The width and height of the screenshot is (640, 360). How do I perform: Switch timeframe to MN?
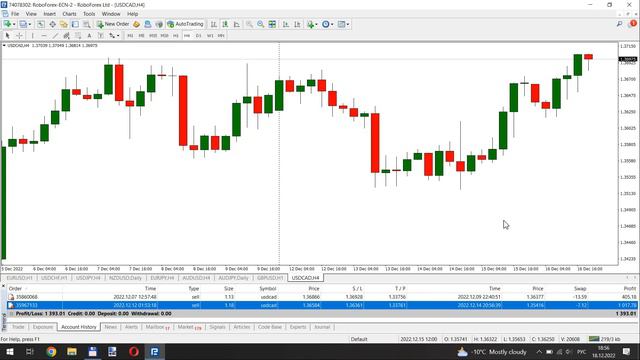pos(221,36)
